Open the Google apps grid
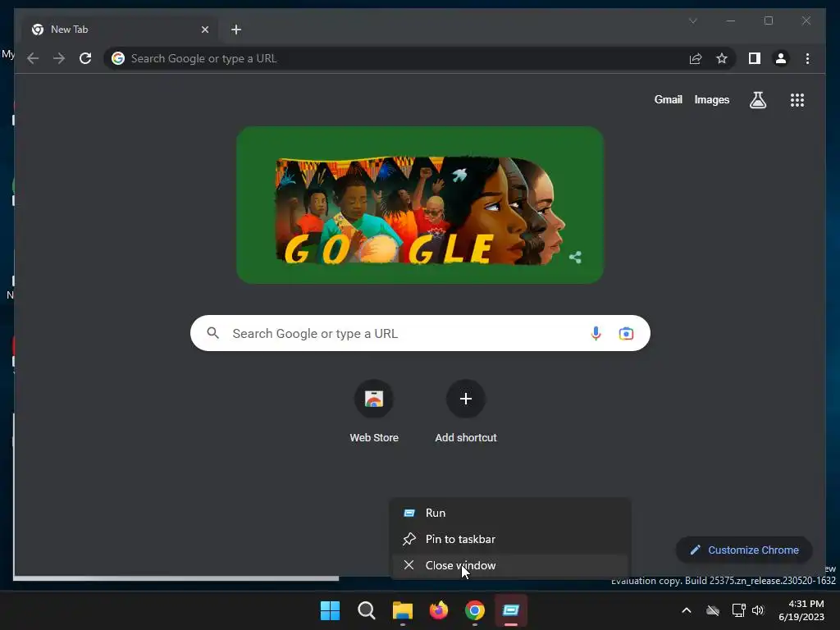Screen dimensions: 840x630 tap(797, 100)
